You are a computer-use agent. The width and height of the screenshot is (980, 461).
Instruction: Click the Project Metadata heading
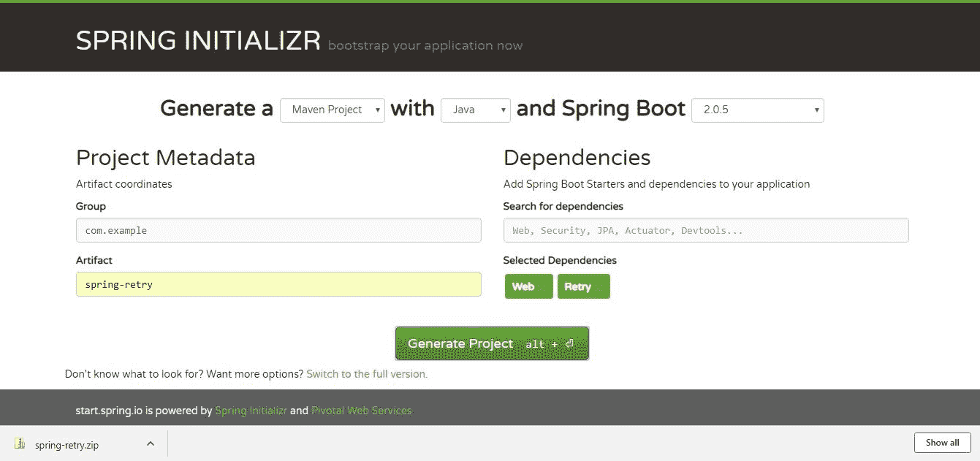(x=166, y=158)
